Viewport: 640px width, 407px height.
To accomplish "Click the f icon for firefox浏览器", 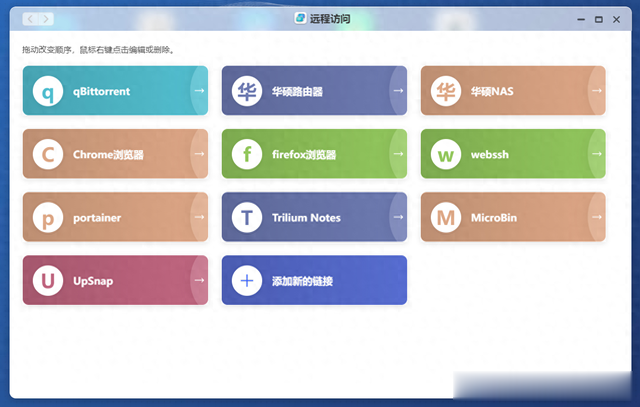I will coord(247,154).
